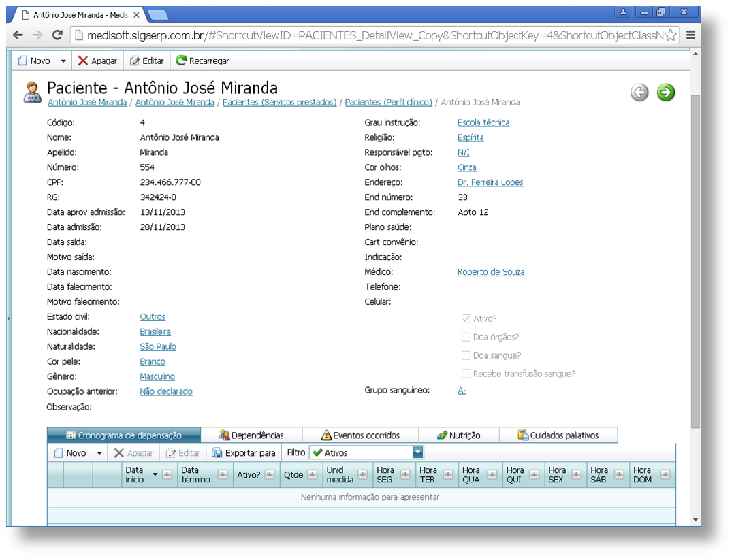Toggle the Ativo? checkbox
This screenshot has height=560, width=734.
click(466, 318)
